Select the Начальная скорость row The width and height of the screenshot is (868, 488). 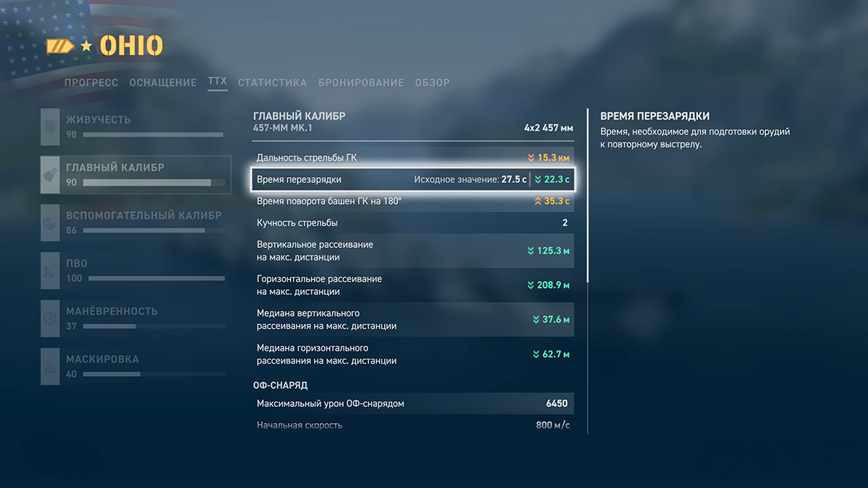(413, 425)
